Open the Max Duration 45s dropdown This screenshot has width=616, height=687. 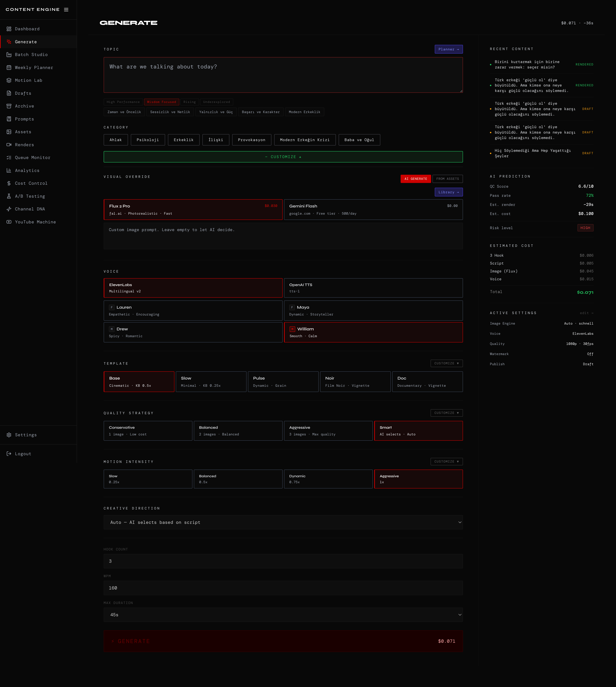[283, 615]
